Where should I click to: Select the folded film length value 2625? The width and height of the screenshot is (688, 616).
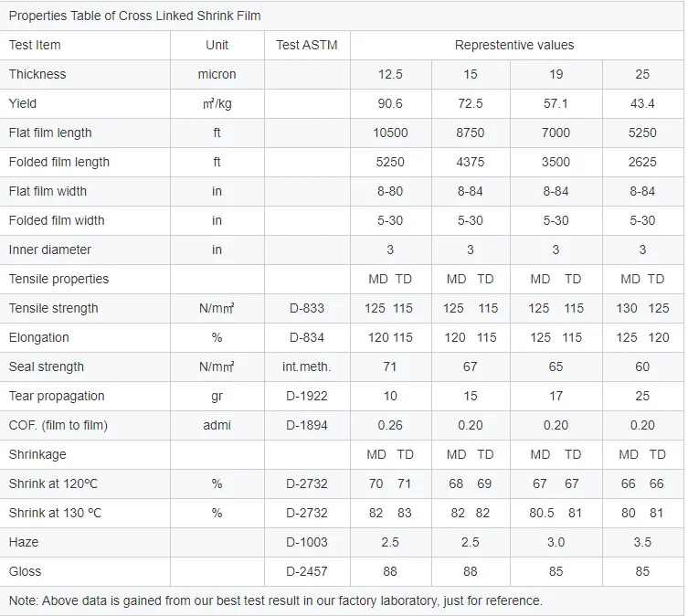pyautogui.click(x=642, y=162)
